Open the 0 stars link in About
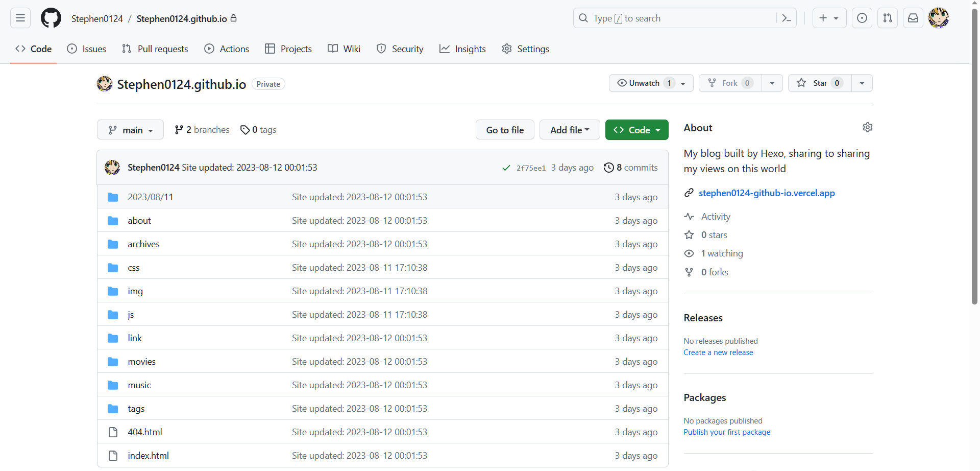 (x=706, y=235)
